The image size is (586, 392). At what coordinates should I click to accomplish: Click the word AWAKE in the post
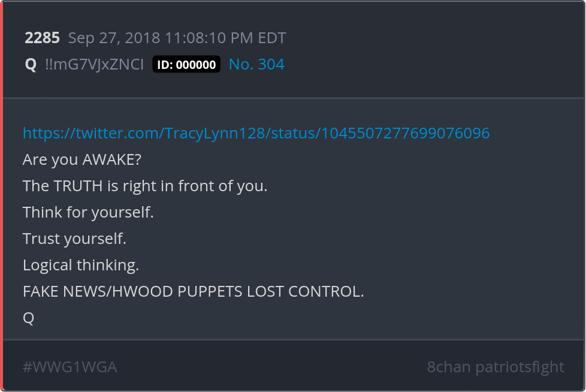tap(108, 160)
